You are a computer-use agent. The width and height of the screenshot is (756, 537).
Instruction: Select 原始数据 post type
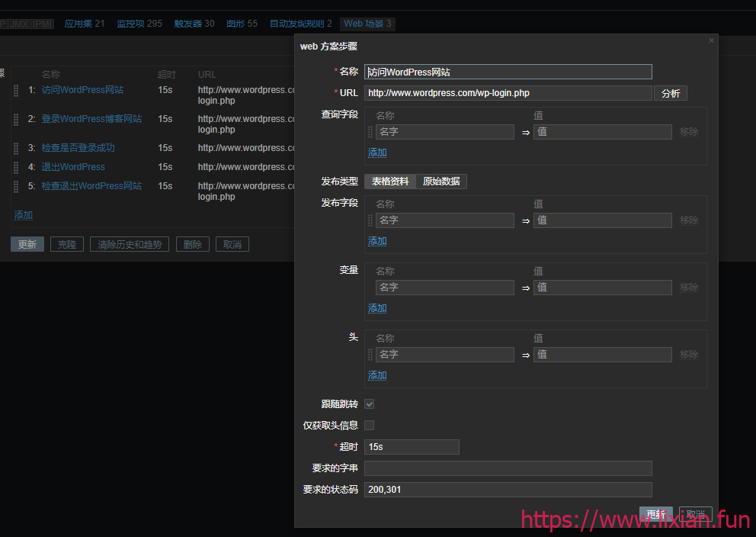tap(441, 182)
